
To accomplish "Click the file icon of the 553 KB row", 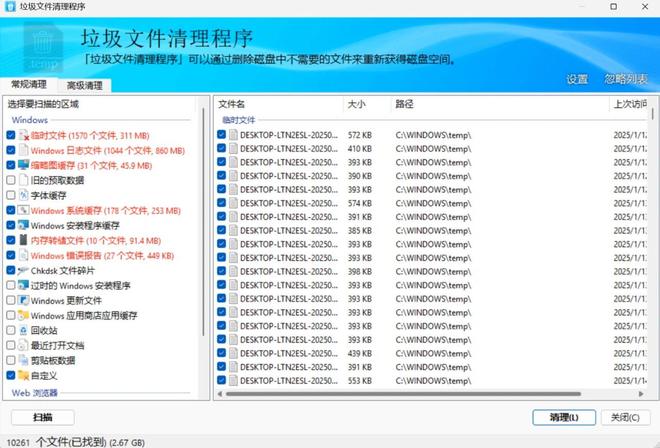I will click(x=233, y=381).
